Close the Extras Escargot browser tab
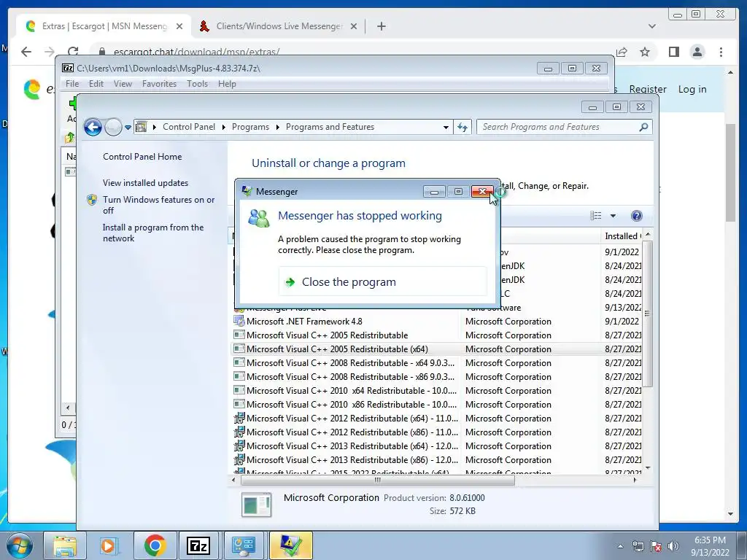747x560 pixels. tap(179, 26)
